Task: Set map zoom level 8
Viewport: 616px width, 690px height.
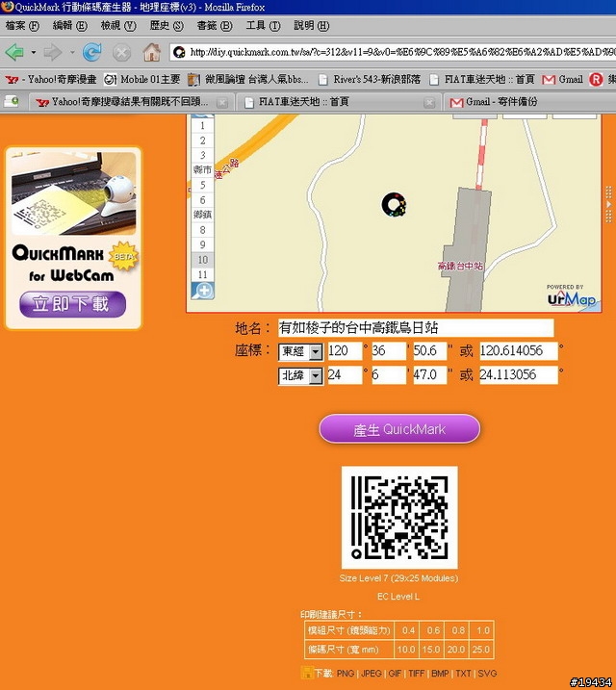Action: 202,230
